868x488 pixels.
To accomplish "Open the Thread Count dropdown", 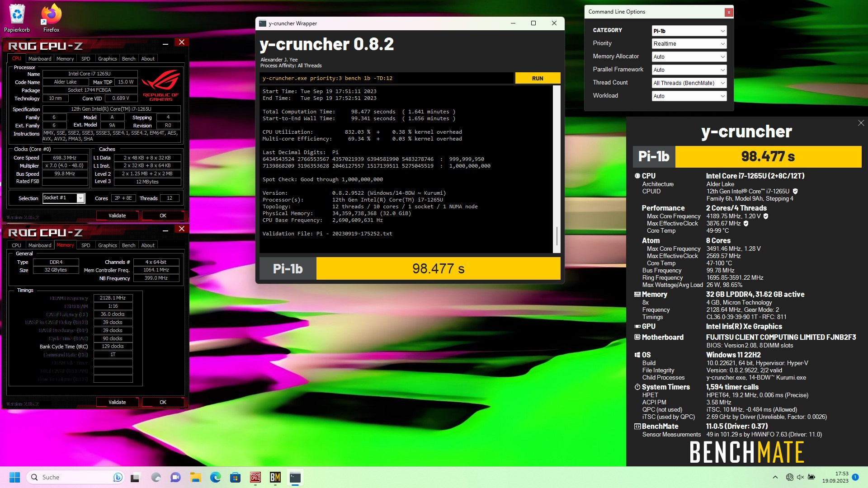I will pos(689,83).
